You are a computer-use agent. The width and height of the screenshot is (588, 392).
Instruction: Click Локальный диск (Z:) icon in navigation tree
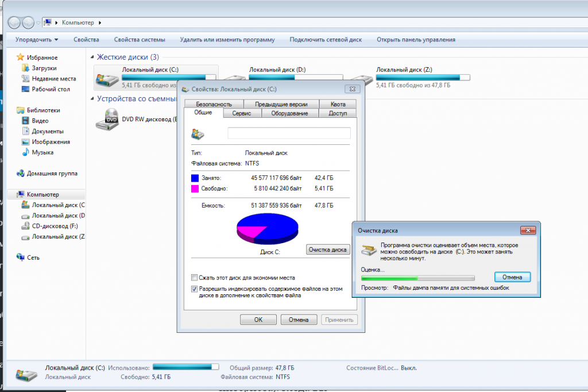tap(25, 237)
